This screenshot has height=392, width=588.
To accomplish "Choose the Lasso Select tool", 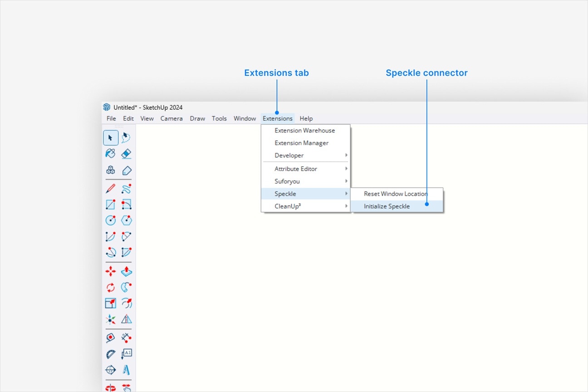I will [127, 138].
